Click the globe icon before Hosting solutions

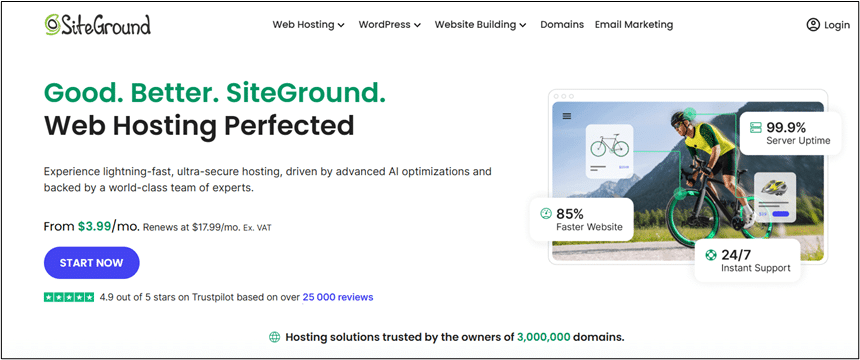[x=274, y=337]
